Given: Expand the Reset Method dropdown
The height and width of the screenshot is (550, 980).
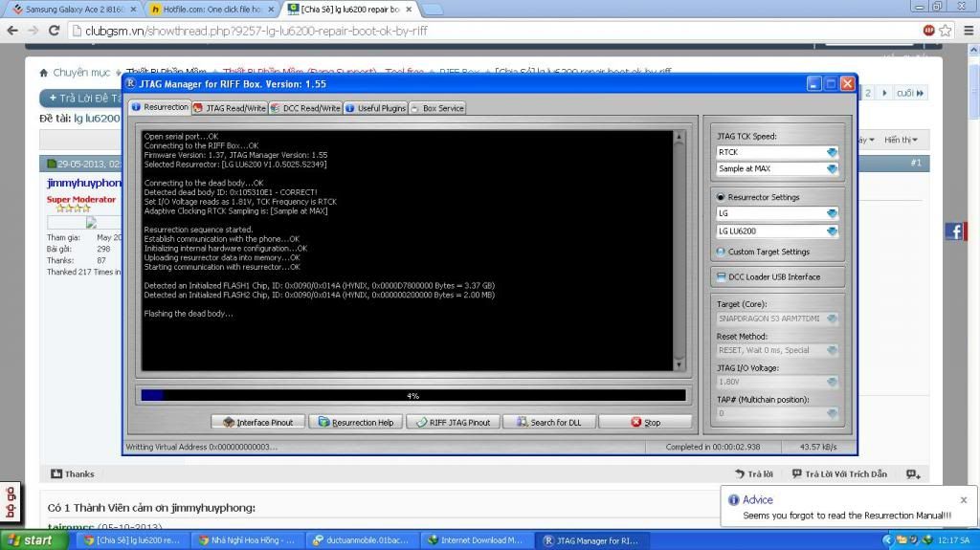Looking at the screenshot, I should click(832, 350).
